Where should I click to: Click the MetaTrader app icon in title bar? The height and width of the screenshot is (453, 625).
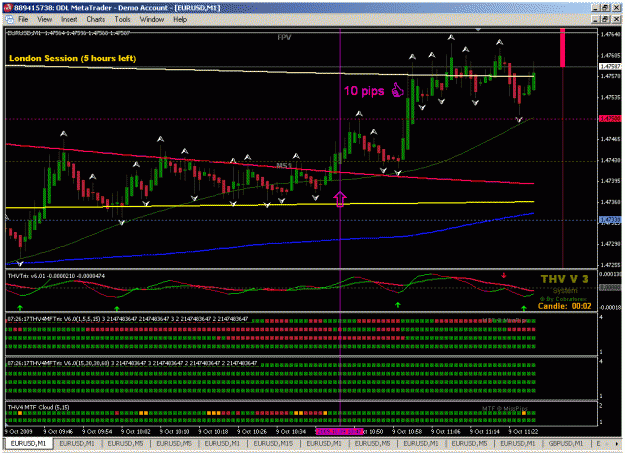[x=8, y=8]
